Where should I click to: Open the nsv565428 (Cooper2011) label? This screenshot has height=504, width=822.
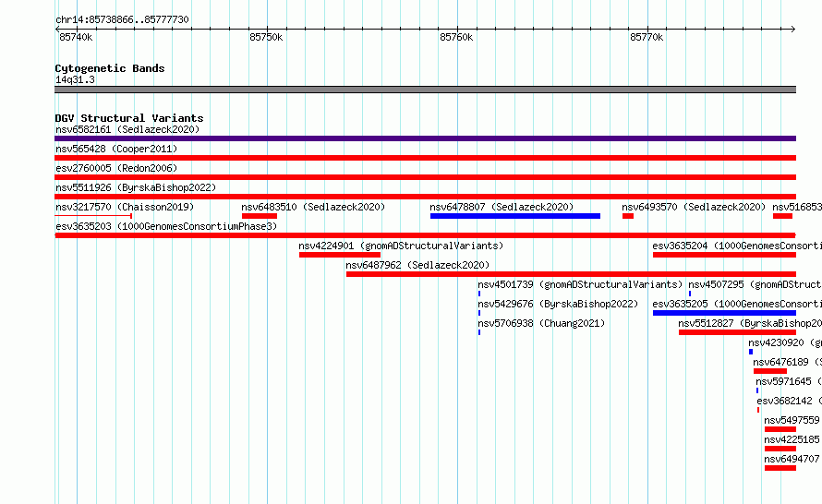pyautogui.click(x=116, y=149)
